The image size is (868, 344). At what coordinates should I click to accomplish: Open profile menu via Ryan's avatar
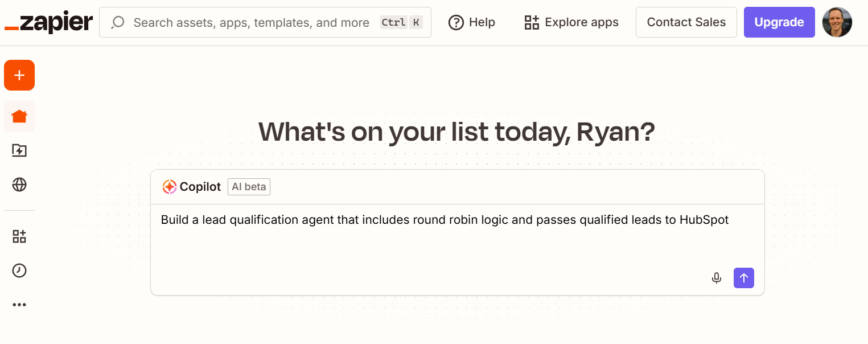click(x=837, y=22)
